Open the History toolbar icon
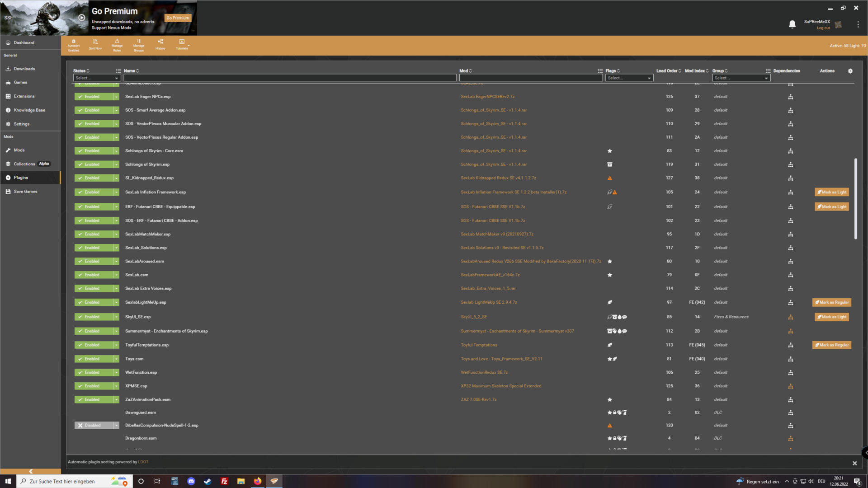Screen dimensions: 868x488 coord(160,45)
